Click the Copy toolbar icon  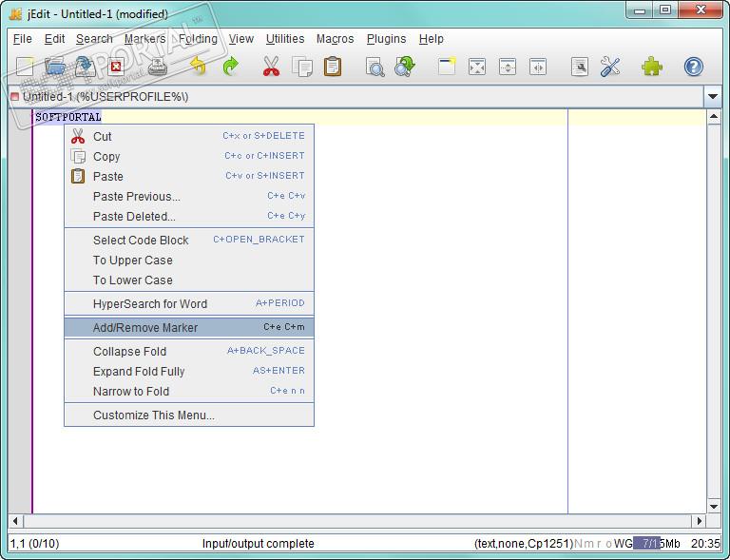tap(302, 67)
